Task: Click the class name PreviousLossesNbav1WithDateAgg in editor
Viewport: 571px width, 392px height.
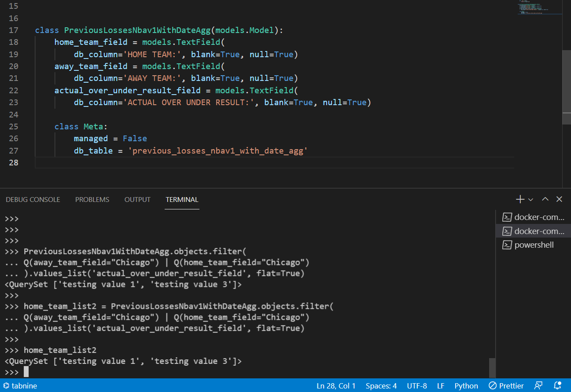Action: coord(137,30)
